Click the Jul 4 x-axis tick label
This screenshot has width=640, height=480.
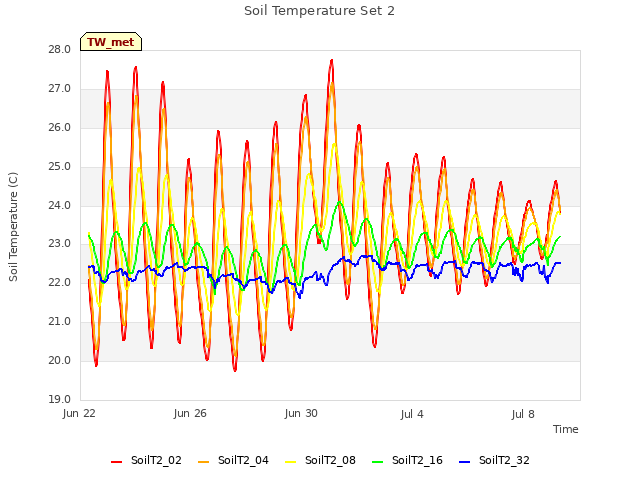tap(412, 414)
